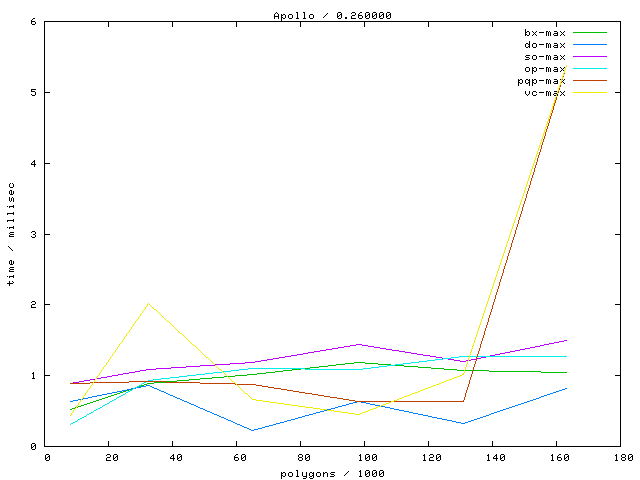Click the blue line's lowest dip near 65
The width and height of the screenshot is (640, 480).
(x=254, y=430)
